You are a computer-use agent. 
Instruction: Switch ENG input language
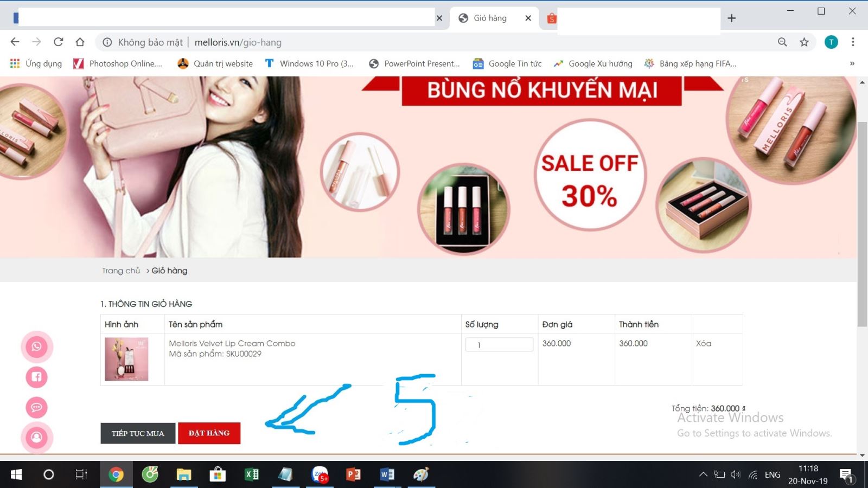773,475
